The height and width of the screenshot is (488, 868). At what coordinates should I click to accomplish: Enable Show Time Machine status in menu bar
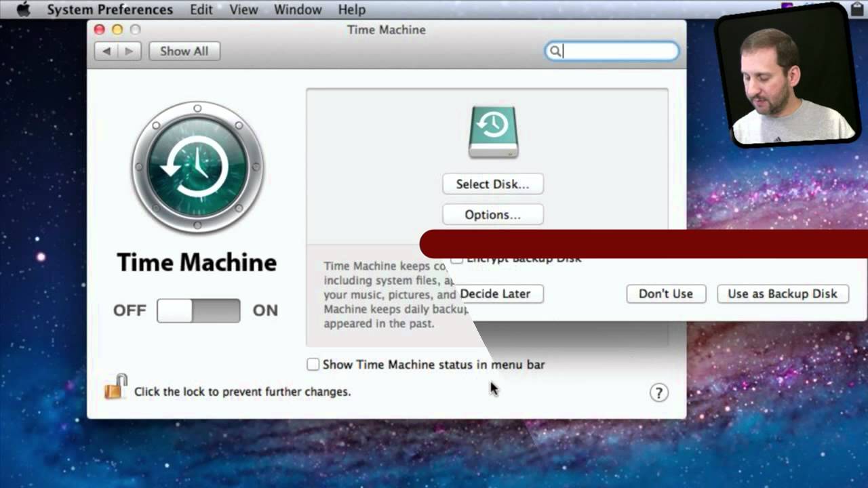tap(313, 365)
